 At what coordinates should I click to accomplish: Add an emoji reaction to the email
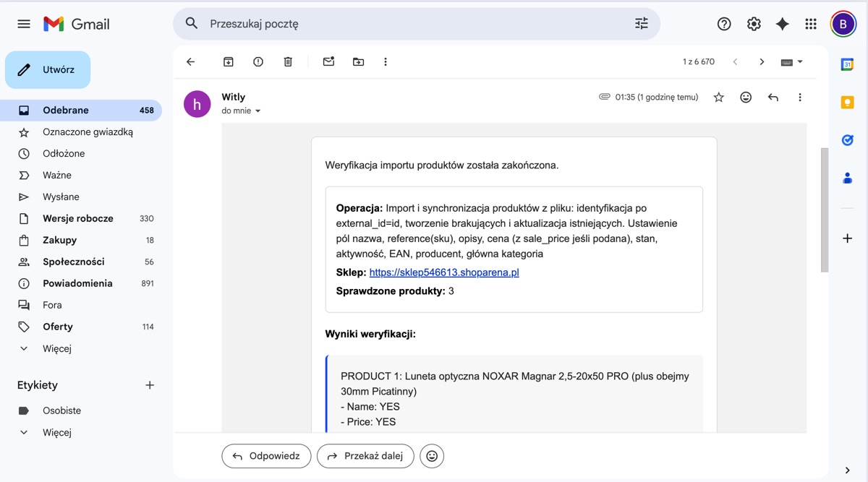[x=746, y=97]
